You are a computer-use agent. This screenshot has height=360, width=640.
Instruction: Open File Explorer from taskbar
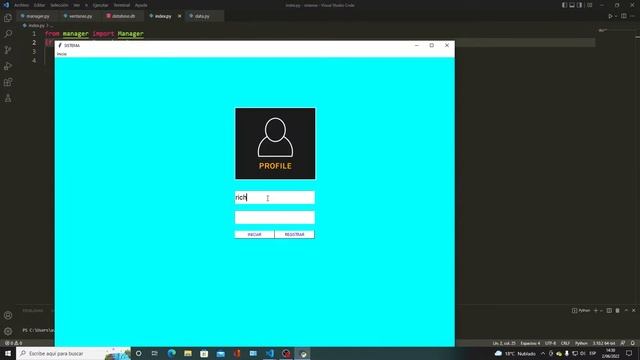click(x=188, y=353)
